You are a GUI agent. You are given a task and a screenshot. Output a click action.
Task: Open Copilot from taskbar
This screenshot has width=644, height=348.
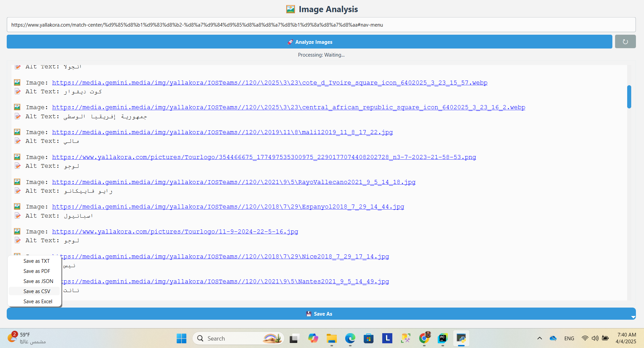313,338
